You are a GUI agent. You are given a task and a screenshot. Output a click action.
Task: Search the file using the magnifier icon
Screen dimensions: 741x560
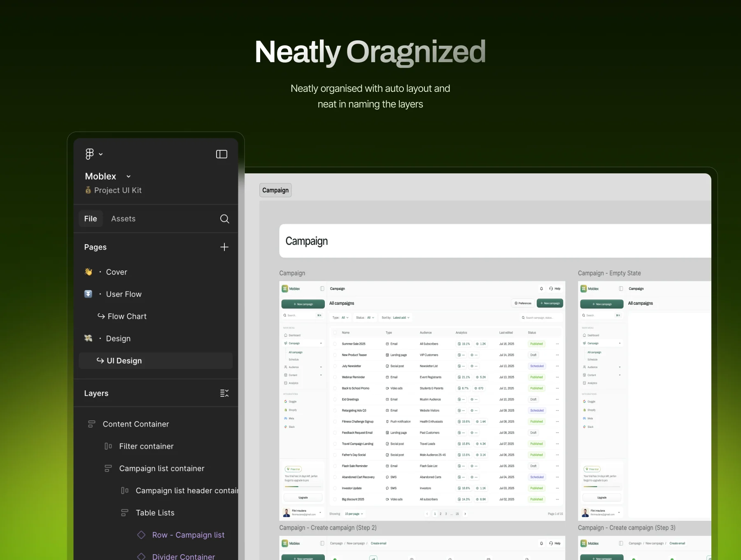tap(224, 219)
